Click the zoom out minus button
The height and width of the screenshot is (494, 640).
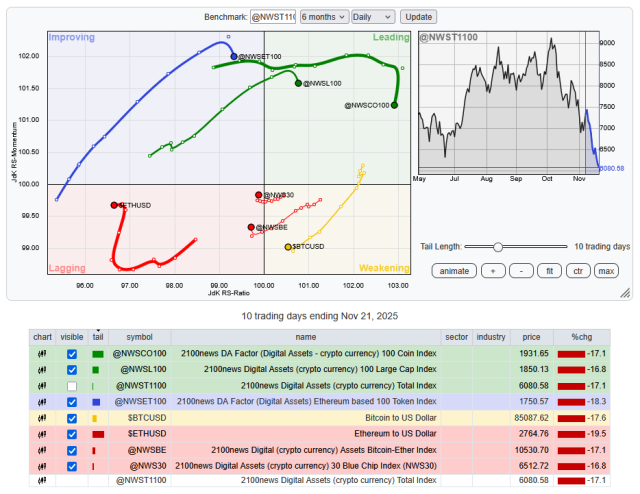[x=521, y=271]
